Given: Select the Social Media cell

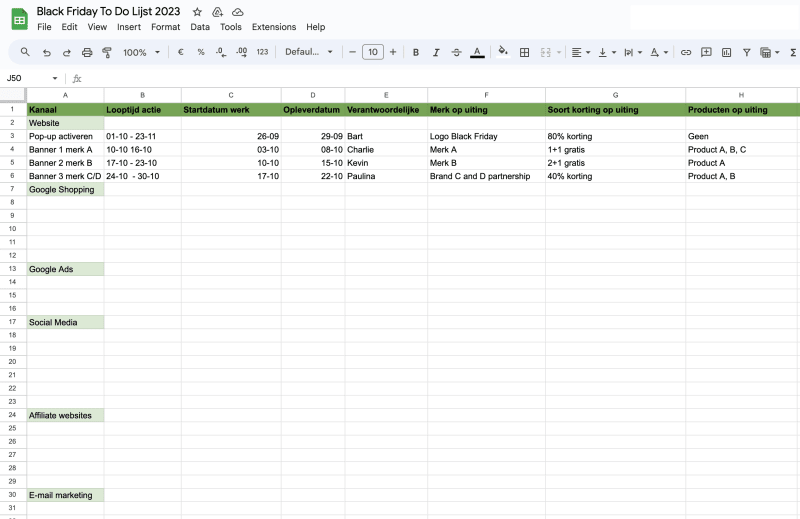Looking at the screenshot, I should [65, 322].
